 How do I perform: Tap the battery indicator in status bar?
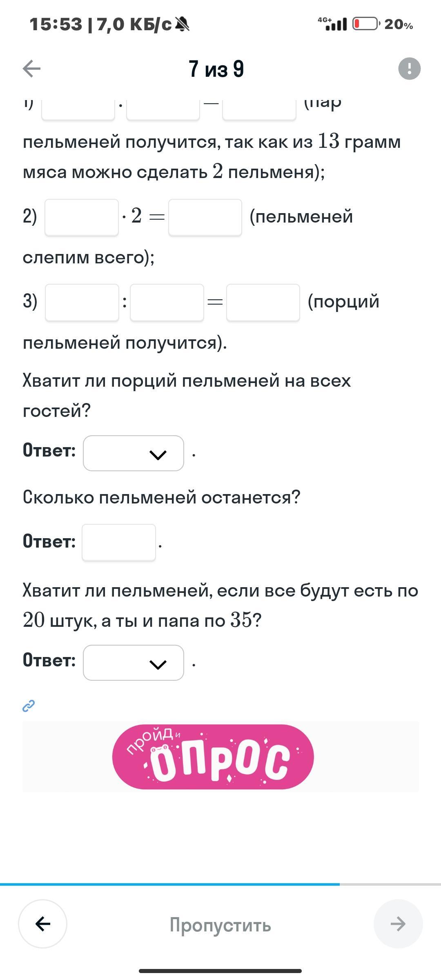point(366,24)
